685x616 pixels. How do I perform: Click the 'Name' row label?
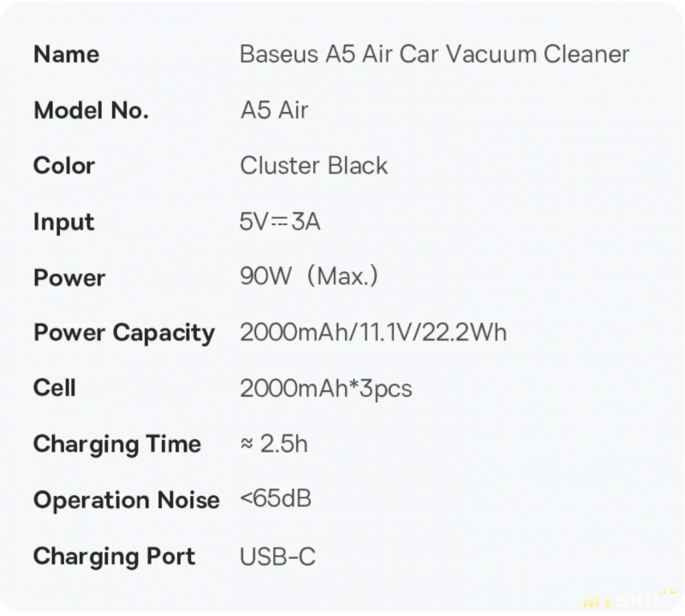coord(67,55)
